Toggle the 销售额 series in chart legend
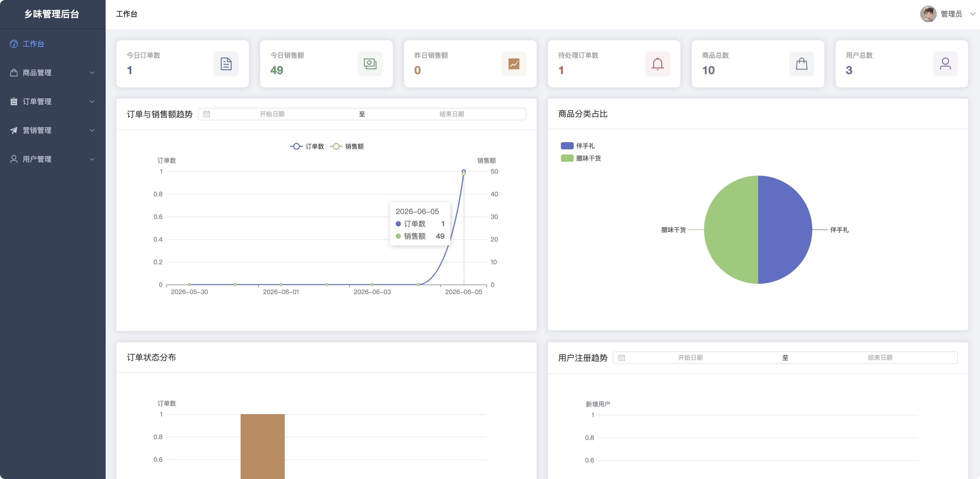The image size is (980, 479). click(x=347, y=146)
